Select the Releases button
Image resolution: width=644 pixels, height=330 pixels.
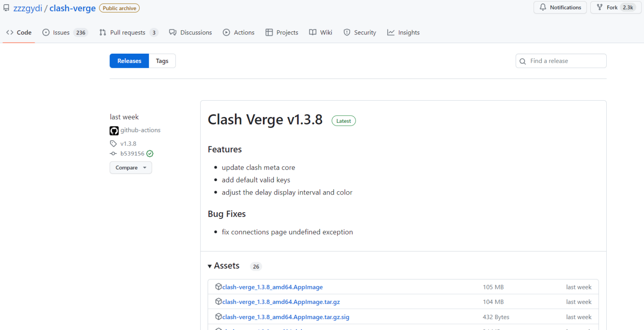[x=129, y=61]
